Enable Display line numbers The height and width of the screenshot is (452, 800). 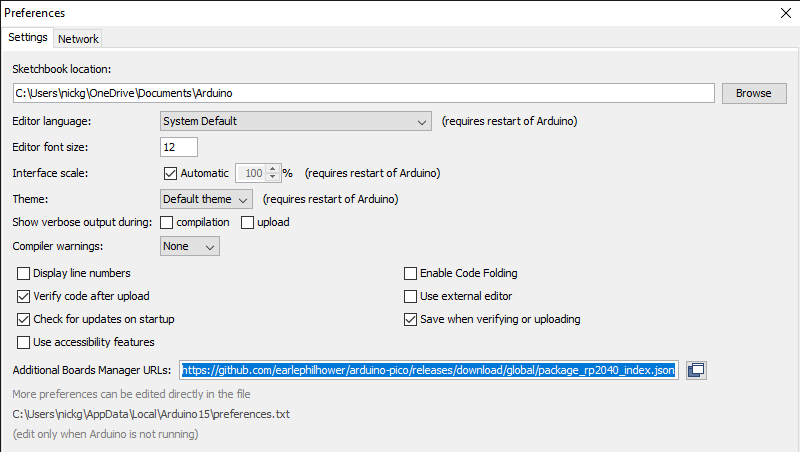[24, 273]
